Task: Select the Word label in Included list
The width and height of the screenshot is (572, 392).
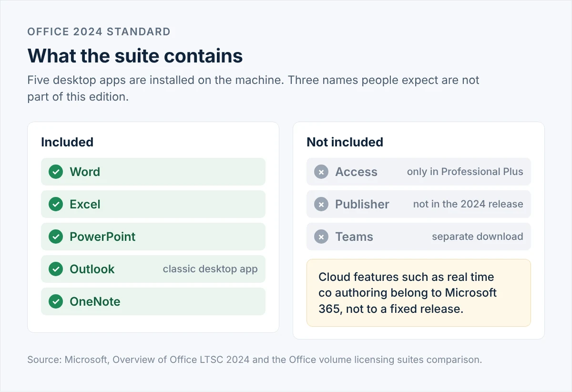Action: pos(85,172)
